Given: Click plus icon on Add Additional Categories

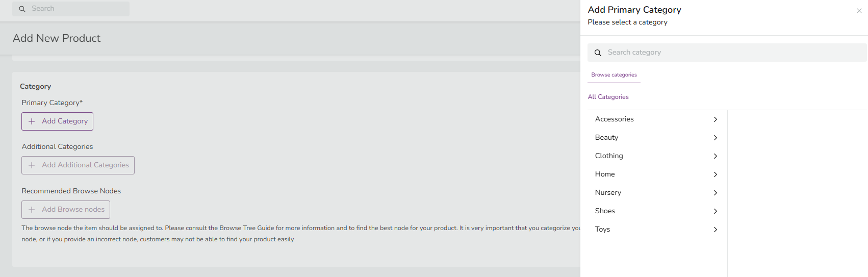Looking at the screenshot, I should [x=32, y=165].
